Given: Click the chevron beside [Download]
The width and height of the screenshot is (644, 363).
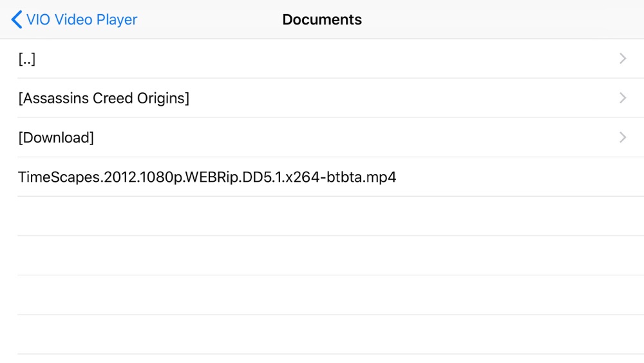Looking at the screenshot, I should click(623, 137).
